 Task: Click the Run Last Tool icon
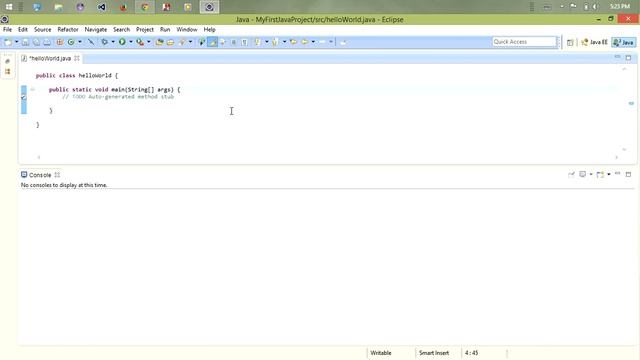tap(140, 42)
